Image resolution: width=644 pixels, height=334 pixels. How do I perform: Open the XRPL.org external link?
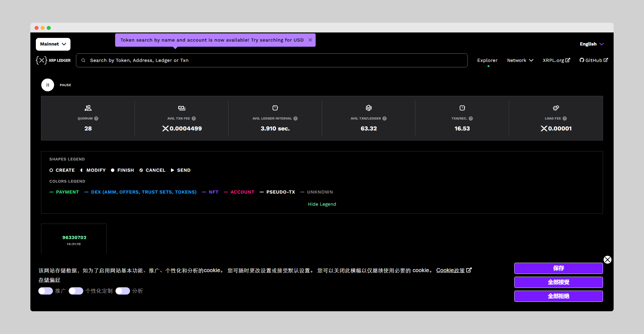556,60
